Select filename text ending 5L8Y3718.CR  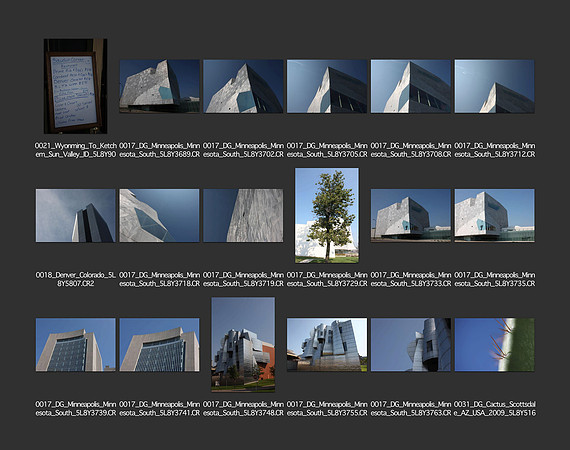(x=160, y=279)
